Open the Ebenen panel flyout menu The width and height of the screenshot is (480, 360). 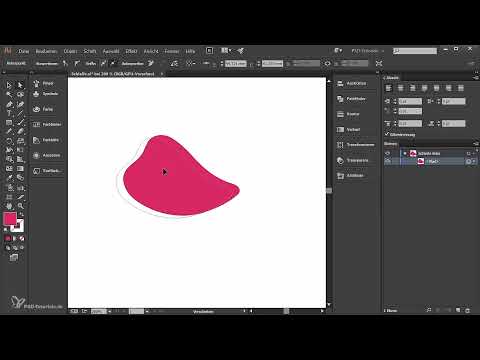tap(476, 144)
